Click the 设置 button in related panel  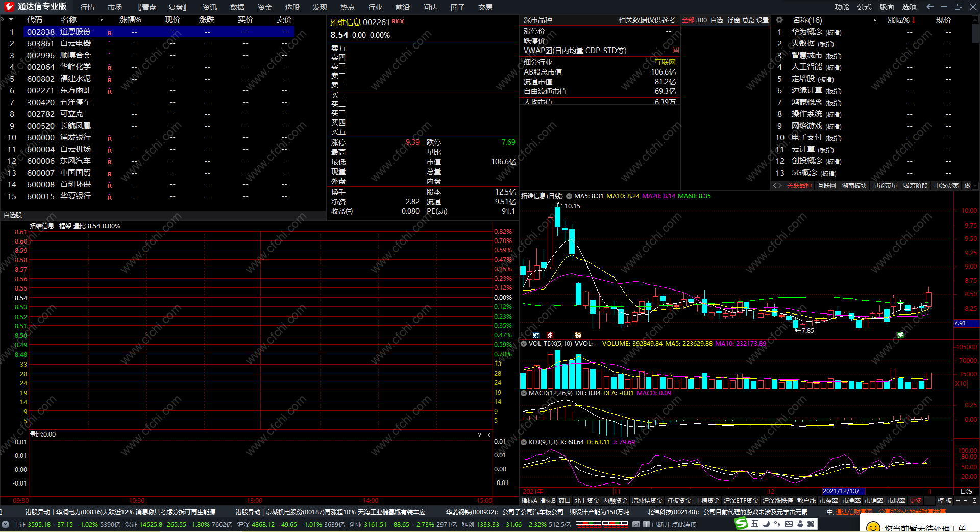pos(763,20)
